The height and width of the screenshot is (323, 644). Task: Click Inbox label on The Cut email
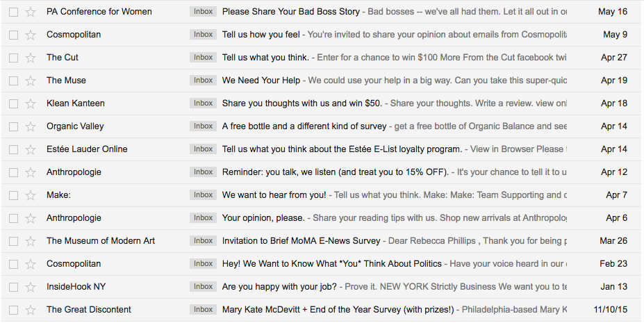click(x=204, y=58)
